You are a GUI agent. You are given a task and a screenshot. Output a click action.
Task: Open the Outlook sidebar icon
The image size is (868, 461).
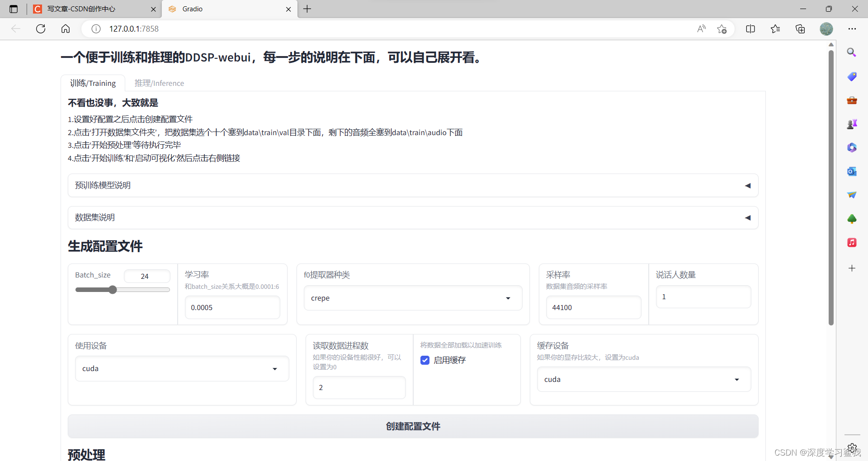point(852,171)
